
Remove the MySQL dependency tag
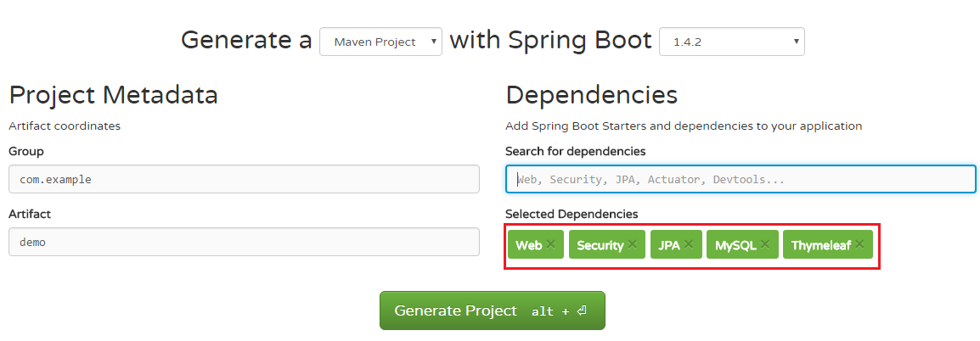[764, 244]
